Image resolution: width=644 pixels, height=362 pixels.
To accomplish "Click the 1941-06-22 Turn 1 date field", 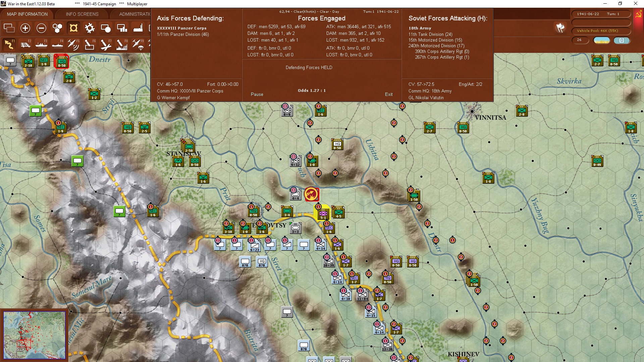I will pos(601,14).
